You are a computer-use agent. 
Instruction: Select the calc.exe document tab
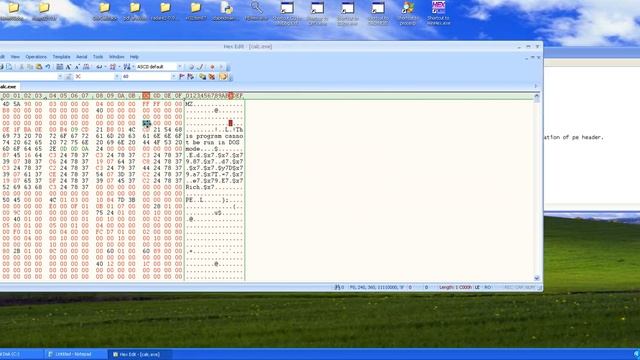click(x=8, y=87)
